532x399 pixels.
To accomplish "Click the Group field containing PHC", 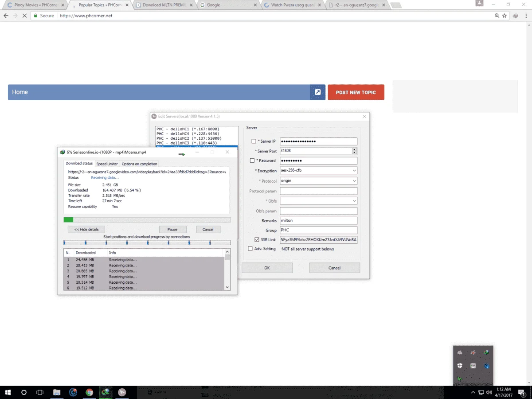I will click(x=318, y=230).
